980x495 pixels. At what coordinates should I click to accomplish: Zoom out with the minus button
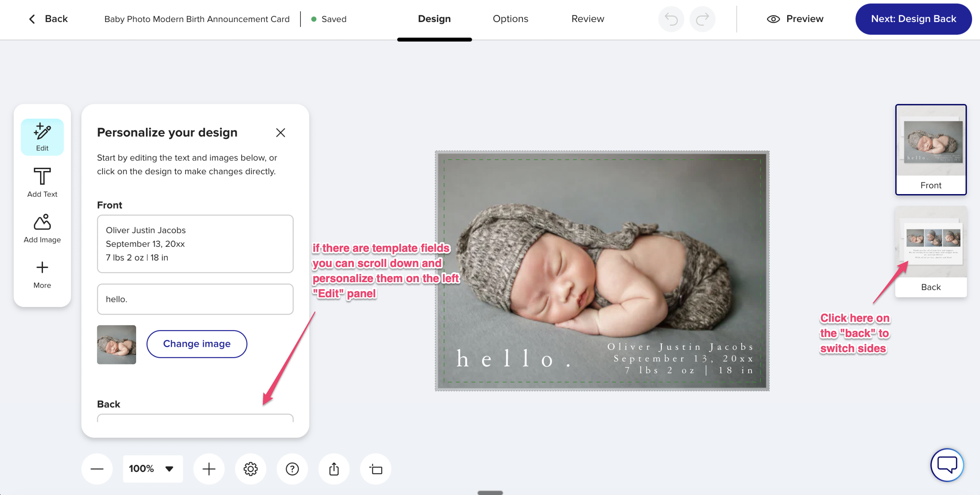(x=97, y=469)
